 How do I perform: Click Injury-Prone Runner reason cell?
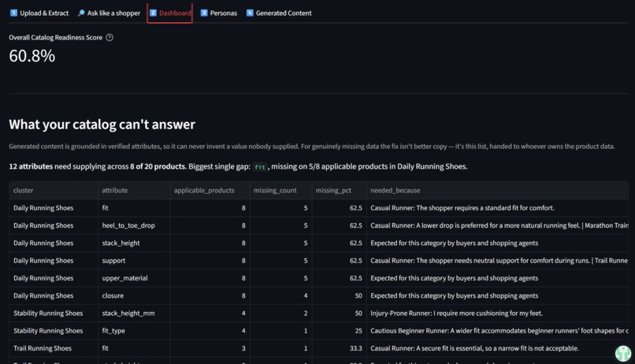tap(498, 313)
